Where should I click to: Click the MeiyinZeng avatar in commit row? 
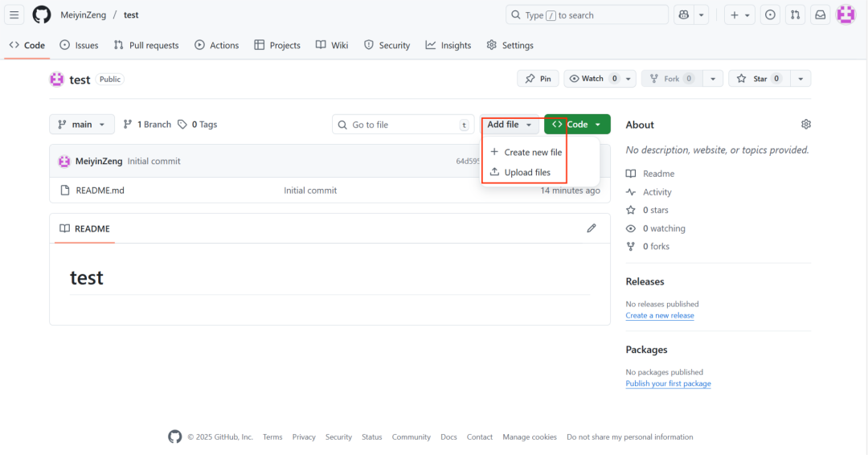point(64,161)
